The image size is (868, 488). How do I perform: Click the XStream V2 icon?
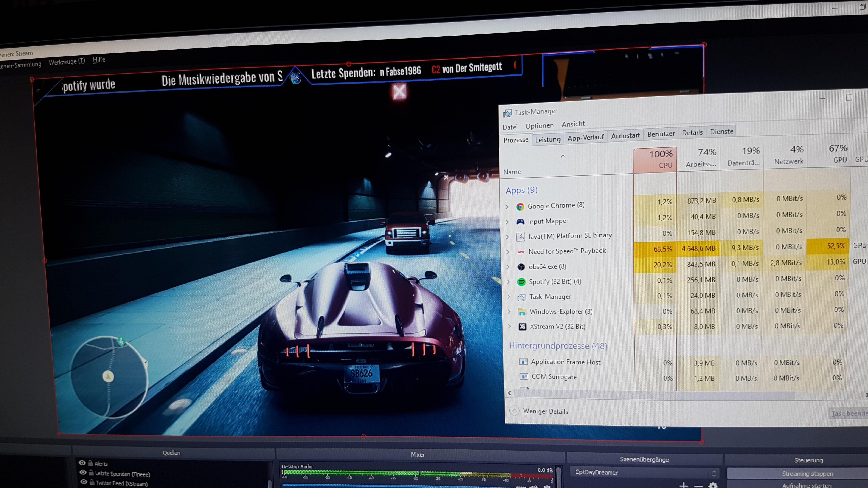pyautogui.click(x=522, y=327)
